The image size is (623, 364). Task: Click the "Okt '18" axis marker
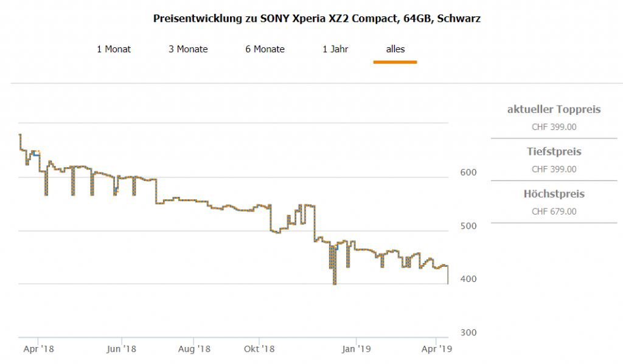[260, 349]
